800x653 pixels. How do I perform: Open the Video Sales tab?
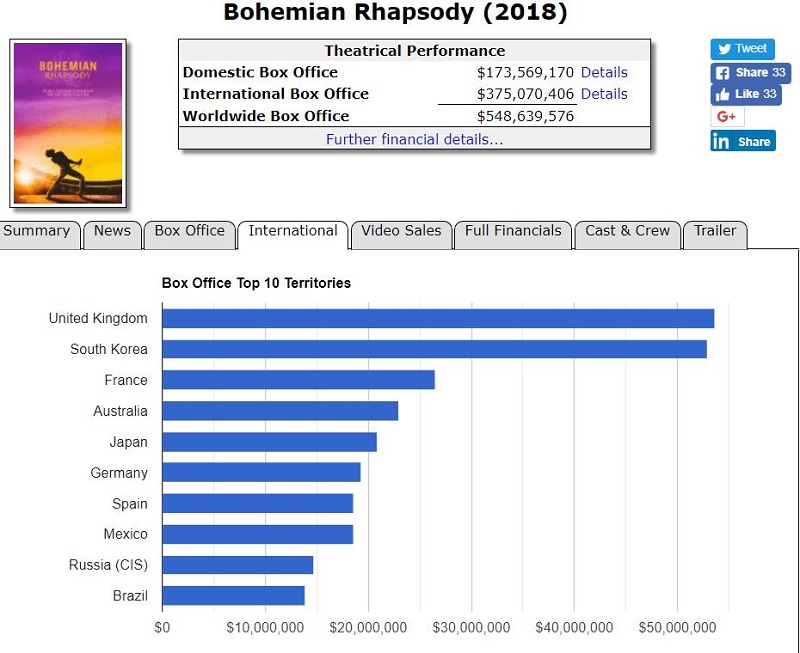click(x=401, y=232)
